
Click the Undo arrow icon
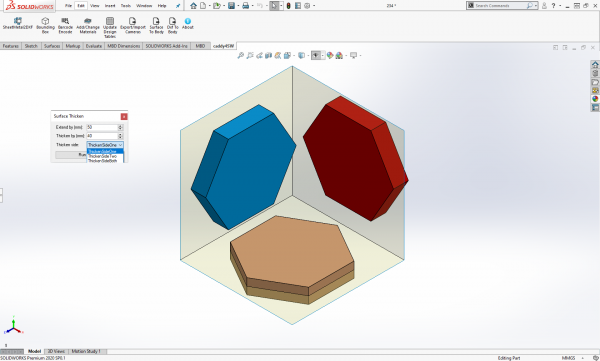tap(260, 6)
